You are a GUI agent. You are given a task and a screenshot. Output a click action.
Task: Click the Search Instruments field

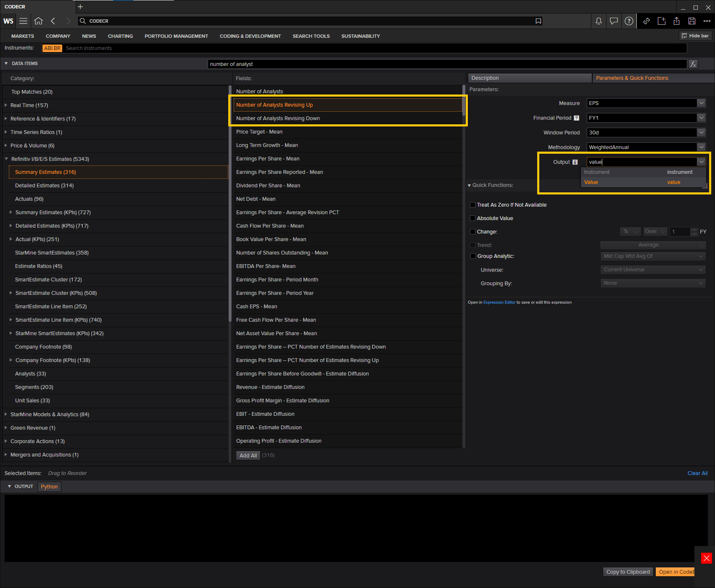click(374, 48)
